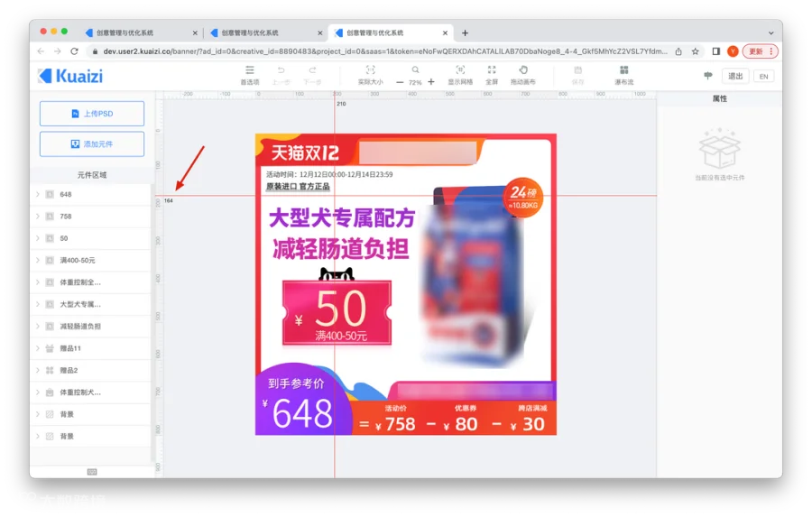
Task: Reload the current page
Action: [x=75, y=51]
